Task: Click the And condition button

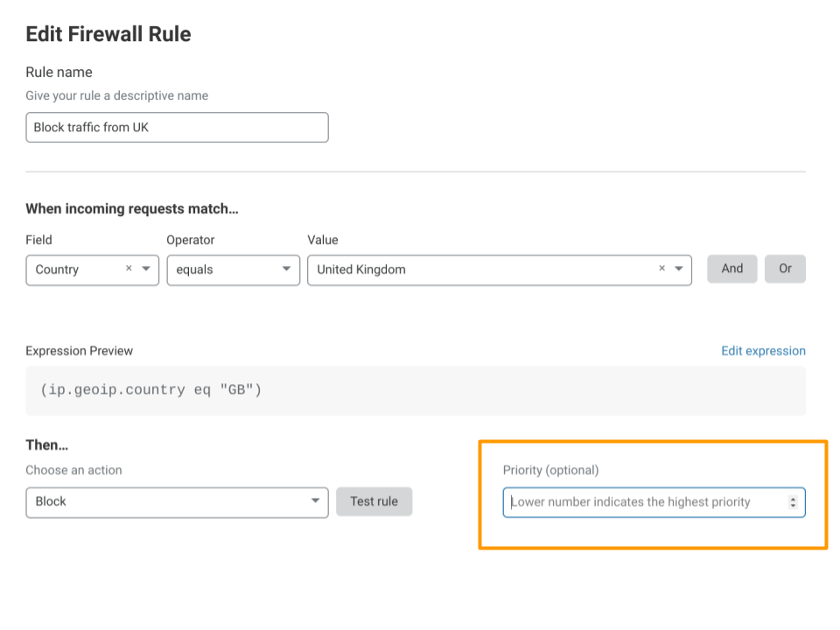Action: pyautogui.click(x=731, y=269)
